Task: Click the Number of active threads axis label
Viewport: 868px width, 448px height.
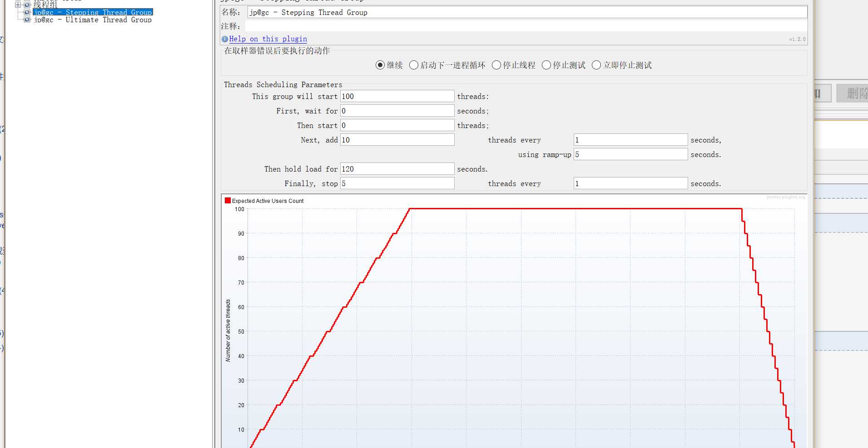Action: point(228,330)
